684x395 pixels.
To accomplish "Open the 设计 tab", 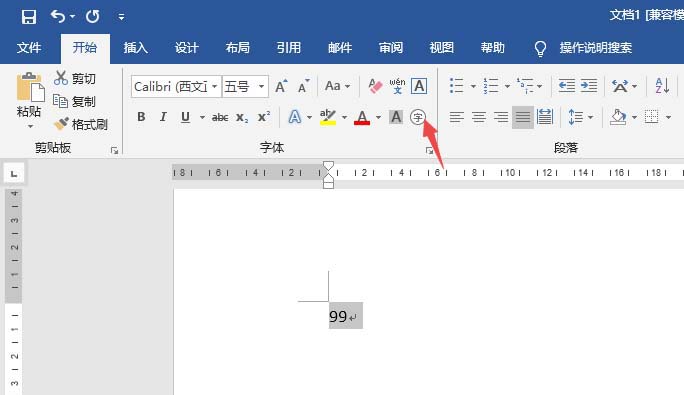I will tap(187, 48).
